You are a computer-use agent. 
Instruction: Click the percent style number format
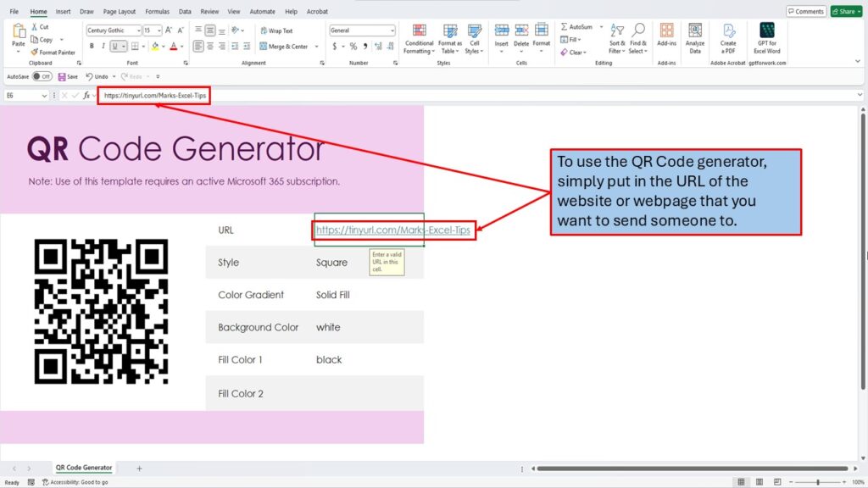(x=353, y=47)
